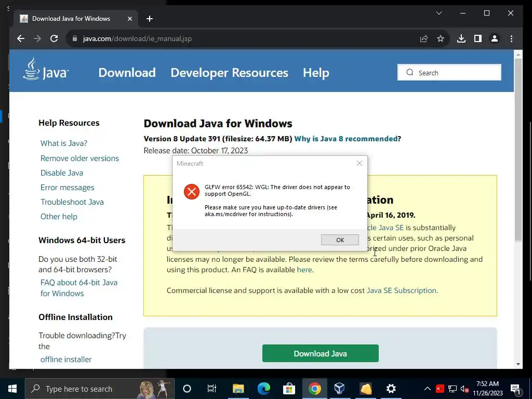Open Error messages link
The height and width of the screenshot is (399, 532).
(67, 187)
